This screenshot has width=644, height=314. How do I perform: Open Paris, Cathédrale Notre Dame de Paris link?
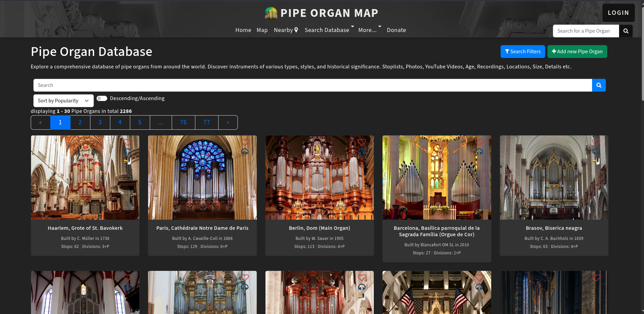202,228
